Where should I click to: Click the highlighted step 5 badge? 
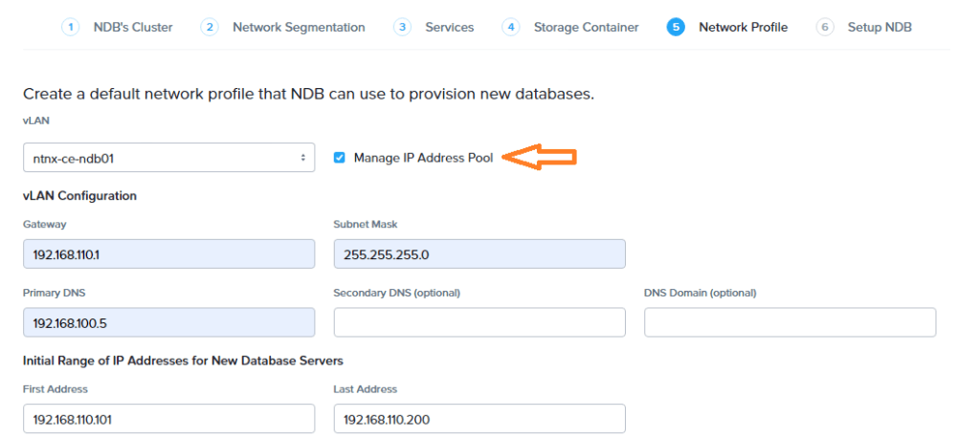[x=676, y=27]
